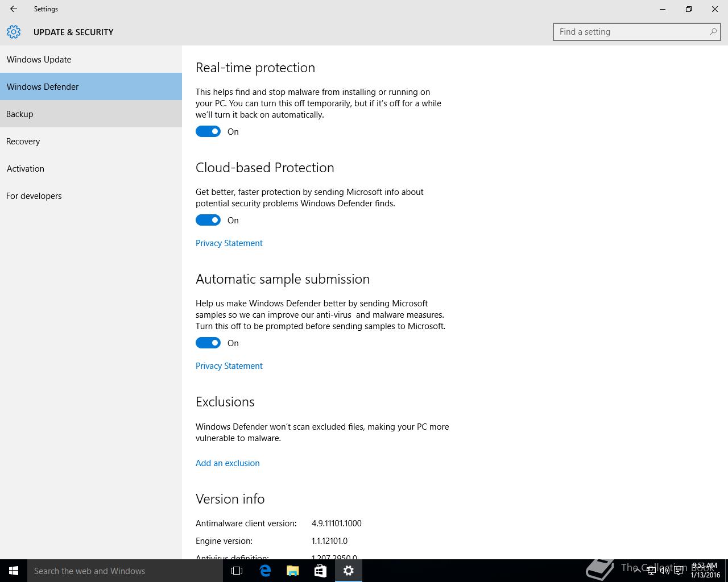Open Privacy Statement under Cloud-based Protection
This screenshot has height=582, width=728.
(x=229, y=243)
